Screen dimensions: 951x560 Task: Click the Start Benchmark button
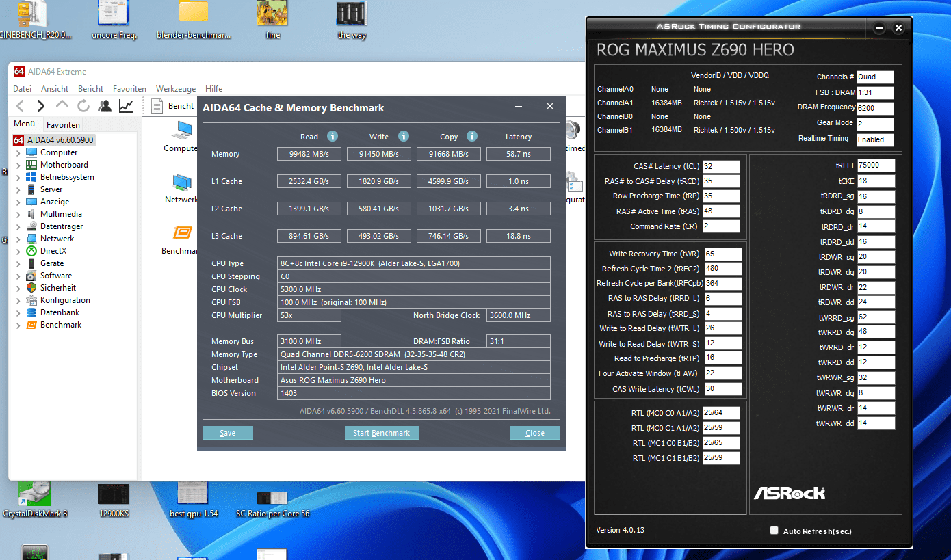[382, 433]
